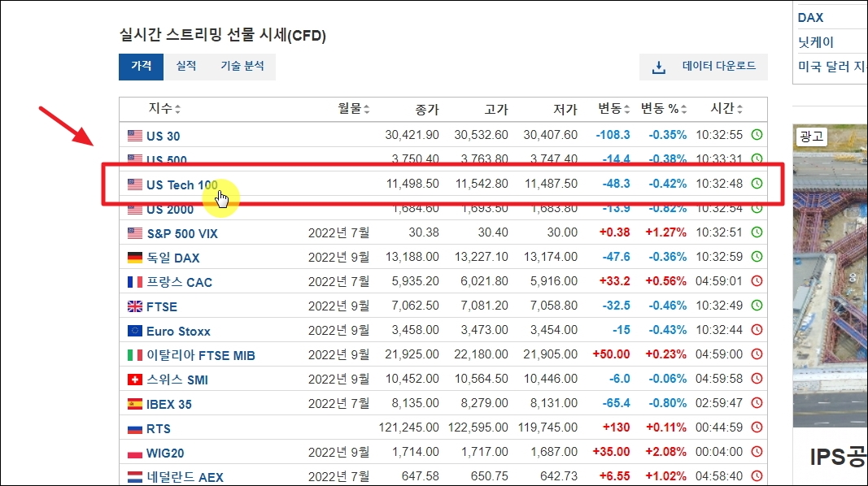Click the 저가 column header

(x=565, y=110)
